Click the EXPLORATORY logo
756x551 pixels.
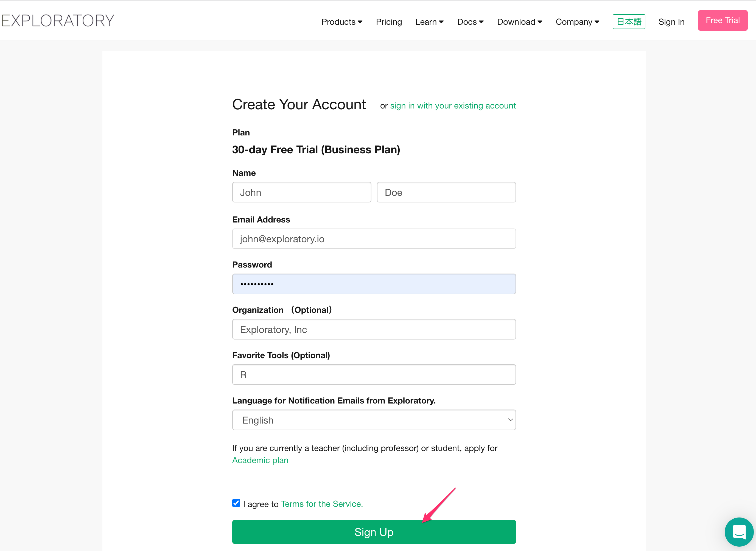pos(58,20)
